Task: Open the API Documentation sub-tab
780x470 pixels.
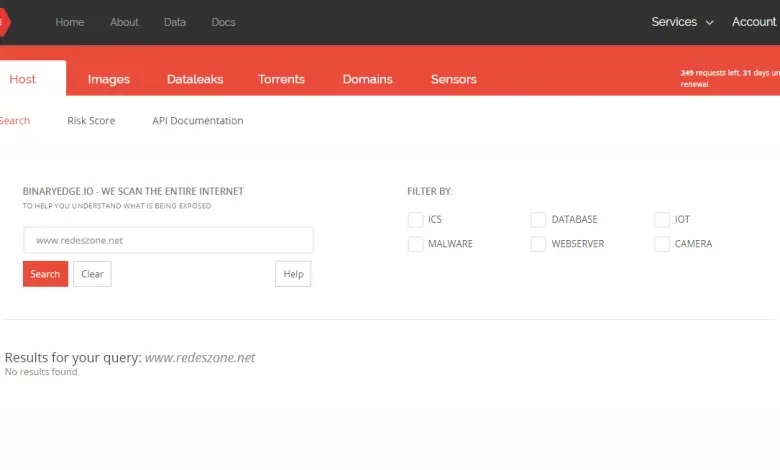Action: tap(198, 120)
